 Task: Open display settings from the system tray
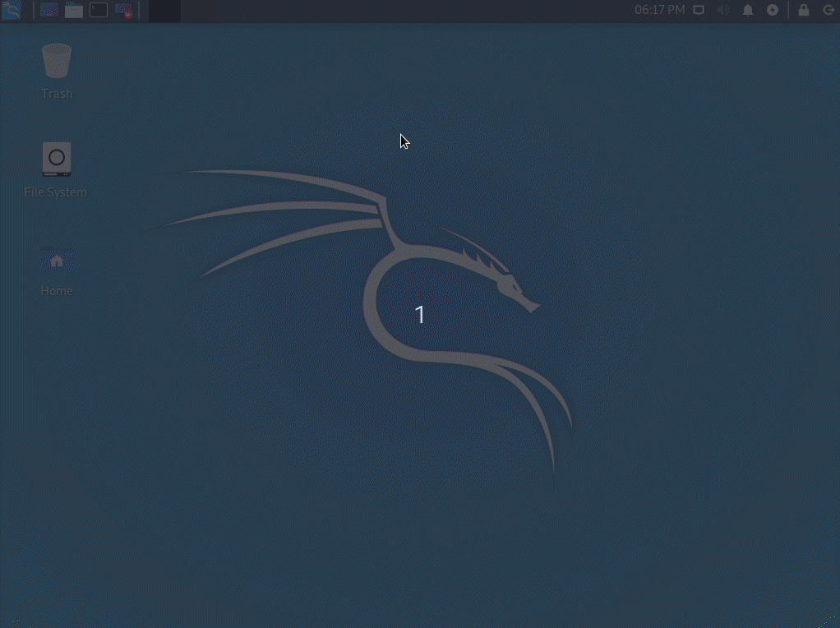[x=699, y=10]
